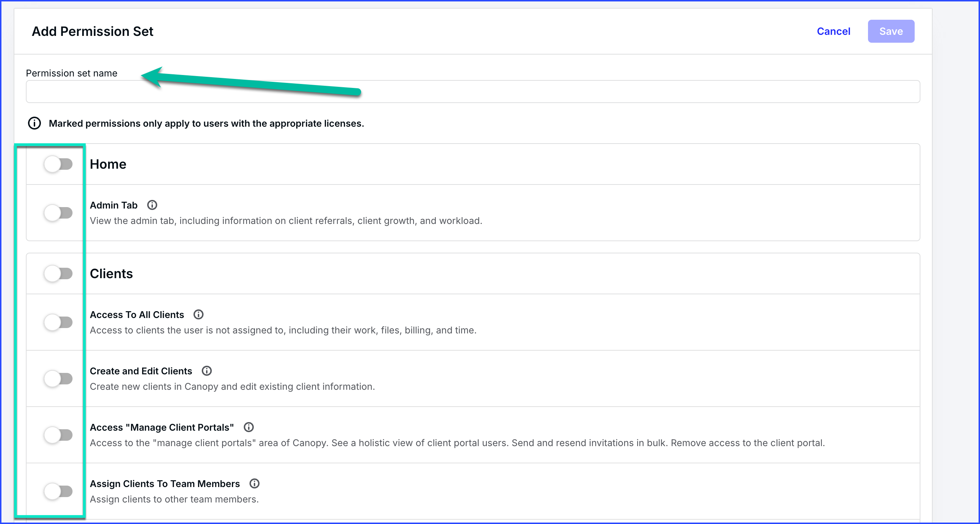Click the Clients section heading
980x524 pixels.
click(x=111, y=274)
